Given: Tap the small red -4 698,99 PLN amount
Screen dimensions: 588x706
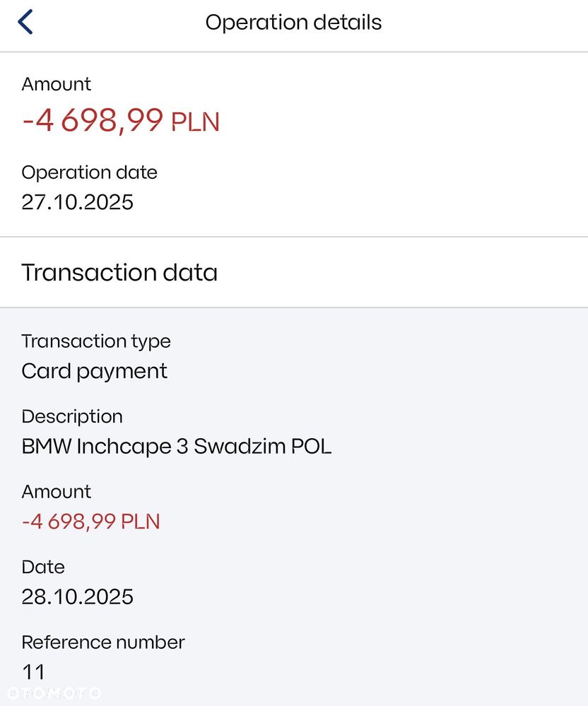Looking at the screenshot, I should coord(91,522).
